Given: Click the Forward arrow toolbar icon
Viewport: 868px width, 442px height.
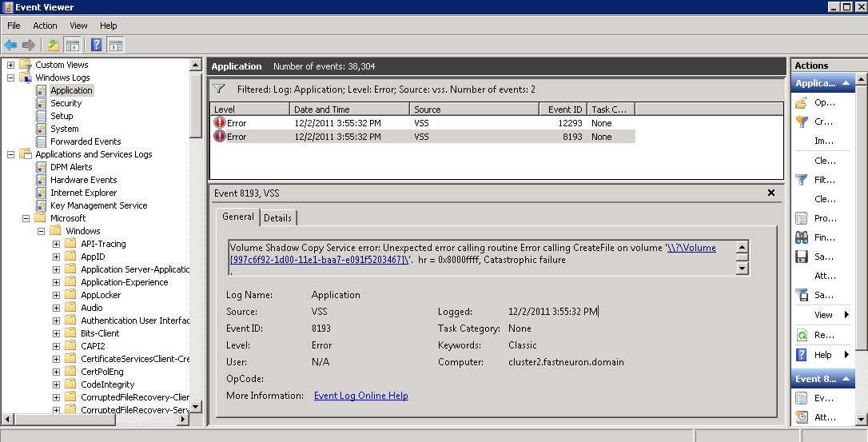Looking at the screenshot, I should (x=29, y=45).
